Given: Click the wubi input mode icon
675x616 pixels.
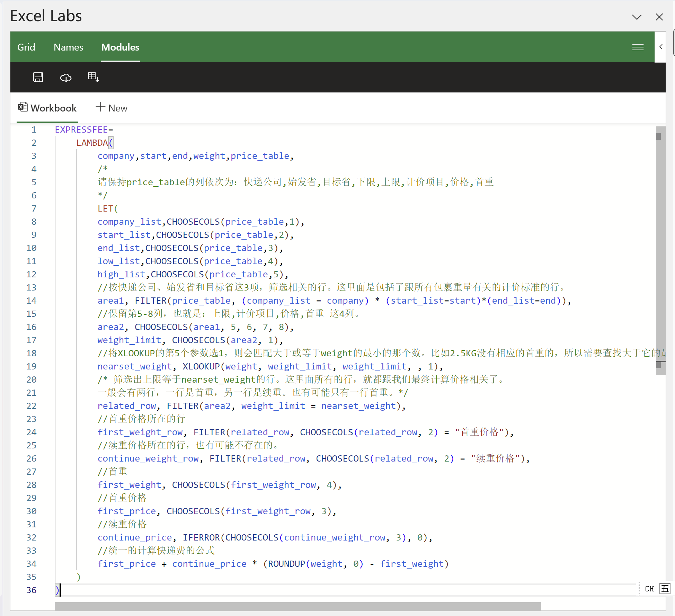Looking at the screenshot, I should pos(665,589).
